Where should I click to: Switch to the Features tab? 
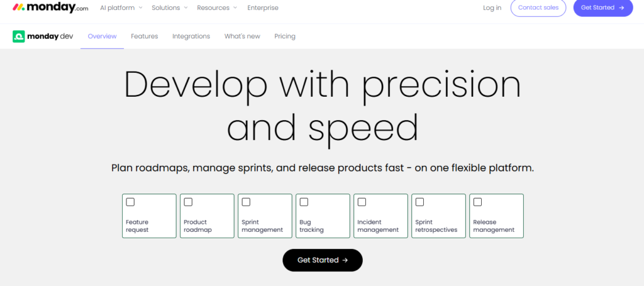pyautogui.click(x=145, y=36)
